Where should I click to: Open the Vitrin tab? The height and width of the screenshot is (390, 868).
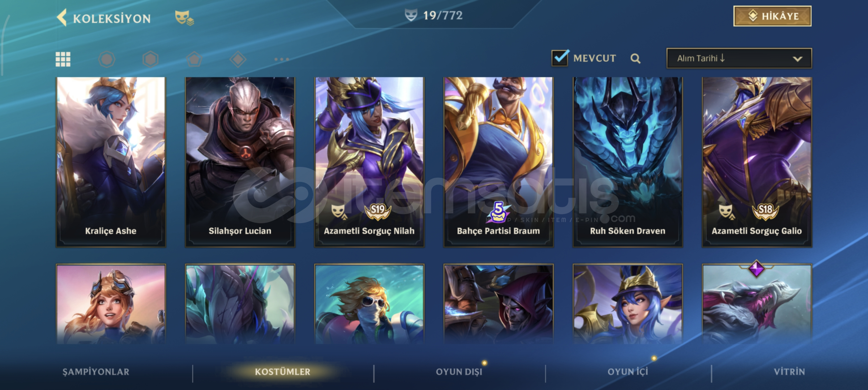[790, 372]
